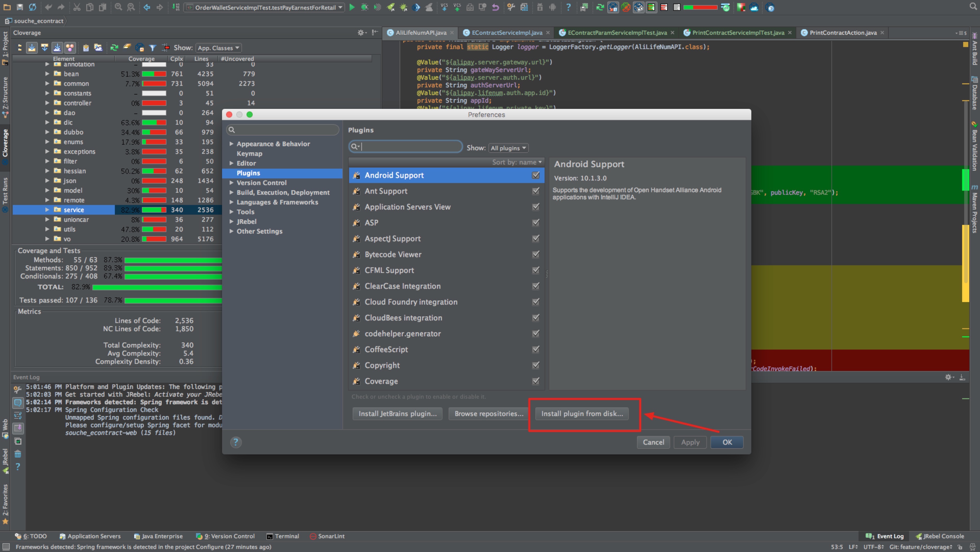Viewport: 980px width, 552px height.
Task: Click the Preferences sidebar search field
Action: click(283, 130)
